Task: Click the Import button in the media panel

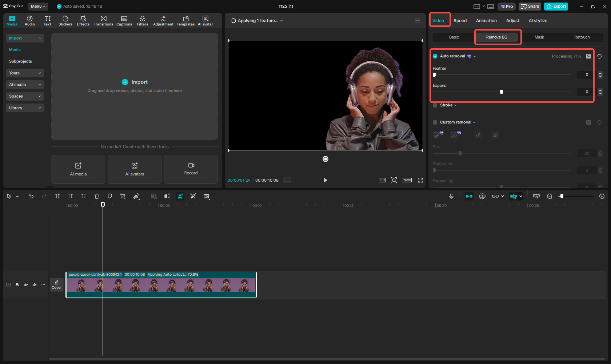Action: pyautogui.click(x=135, y=82)
